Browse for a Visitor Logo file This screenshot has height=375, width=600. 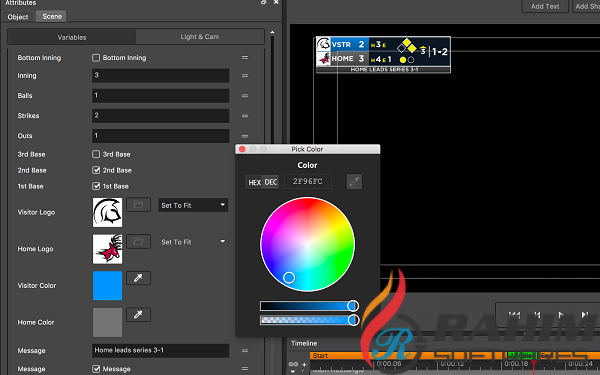click(138, 205)
